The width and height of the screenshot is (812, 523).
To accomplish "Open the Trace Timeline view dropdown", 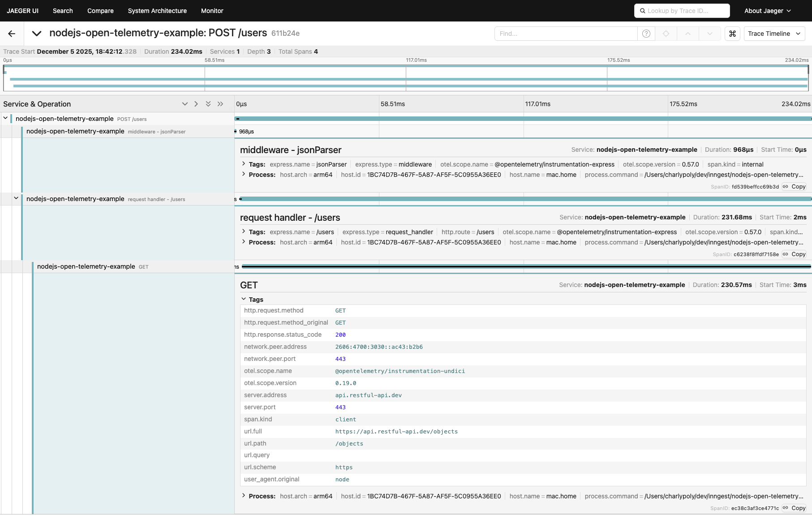I will pos(774,34).
